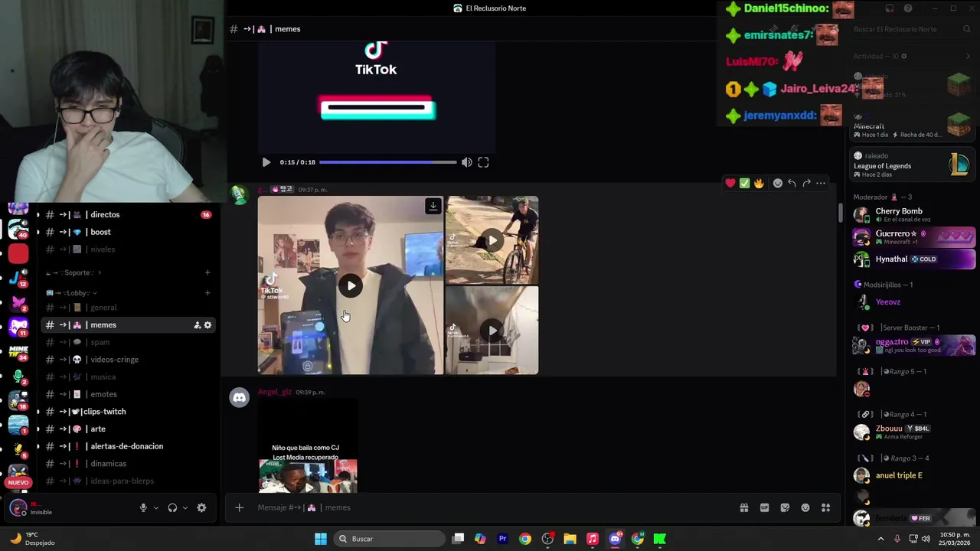Open the Windows Start menu
The image size is (980, 551).
(321, 539)
